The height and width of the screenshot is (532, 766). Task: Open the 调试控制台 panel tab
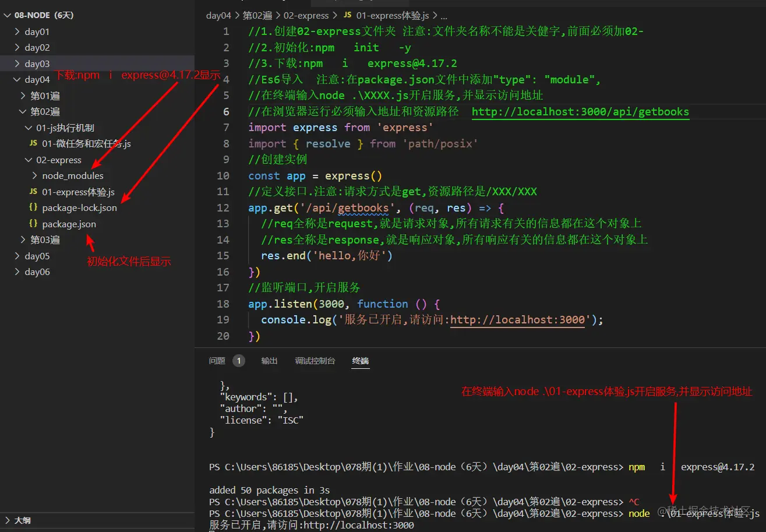315,361
